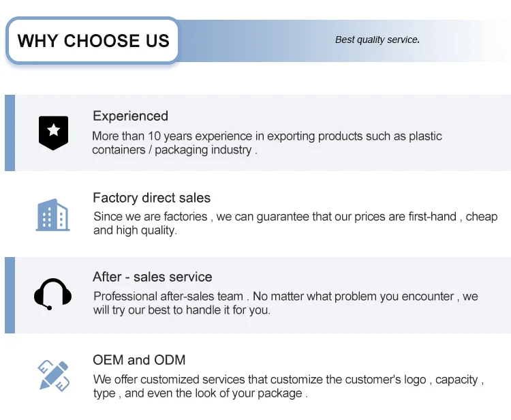Click the "containers / packaging industry" line

tap(174, 150)
